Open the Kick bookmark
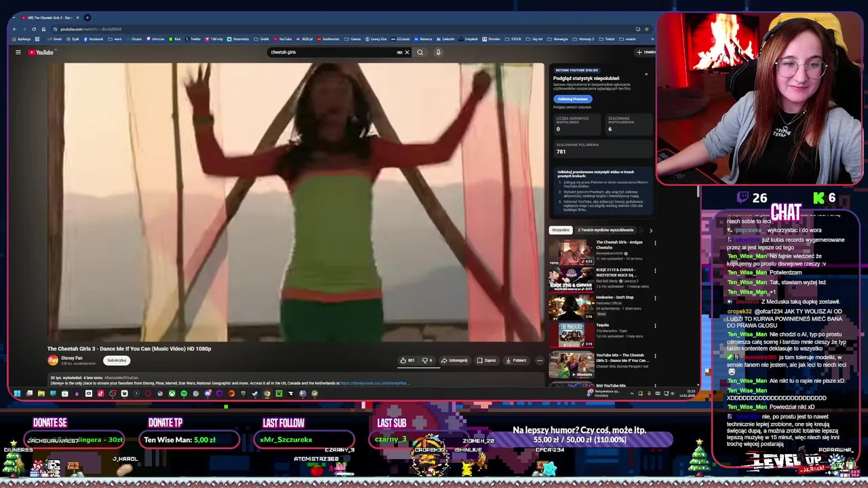Viewport: 868px width, 488px height. [174, 39]
